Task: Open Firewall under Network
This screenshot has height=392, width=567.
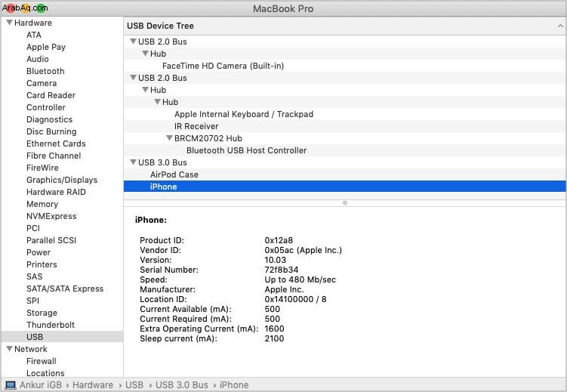Action: click(42, 361)
